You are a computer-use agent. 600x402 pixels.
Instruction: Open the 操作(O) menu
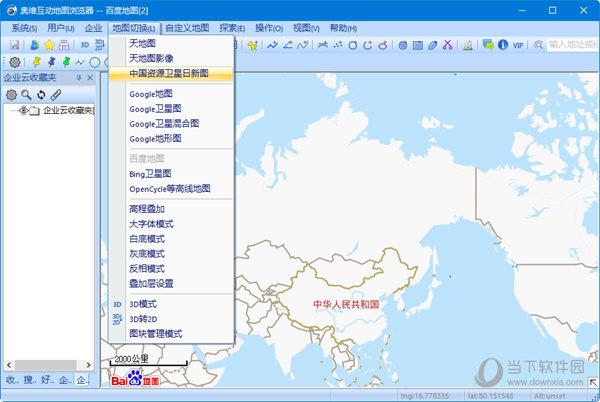pos(269,28)
